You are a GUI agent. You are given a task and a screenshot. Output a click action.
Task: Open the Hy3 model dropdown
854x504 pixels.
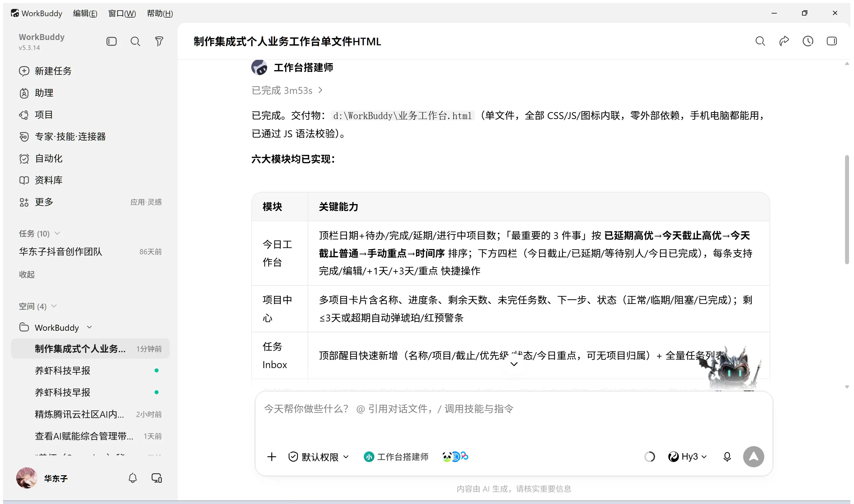point(688,457)
